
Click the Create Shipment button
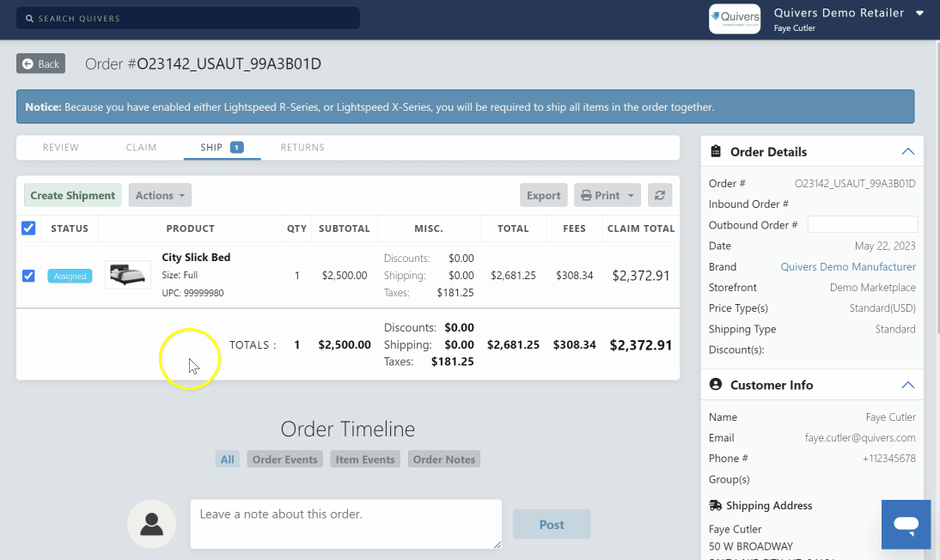click(x=73, y=195)
